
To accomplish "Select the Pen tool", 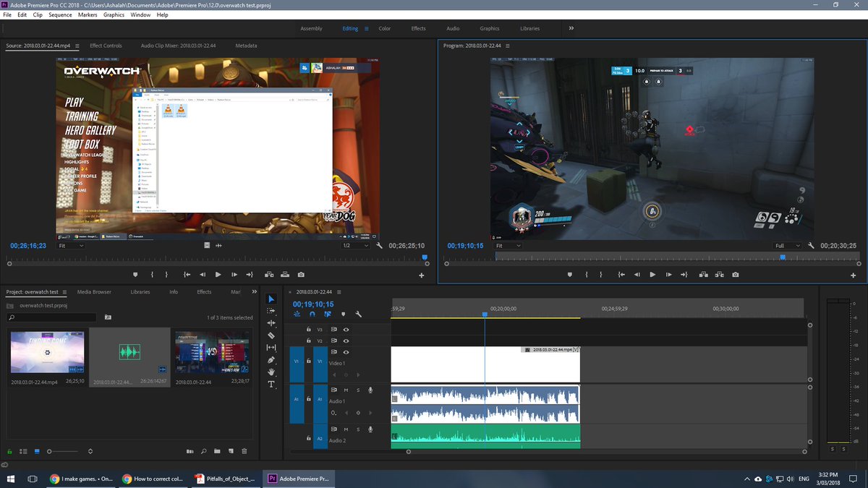I will (271, 359).
